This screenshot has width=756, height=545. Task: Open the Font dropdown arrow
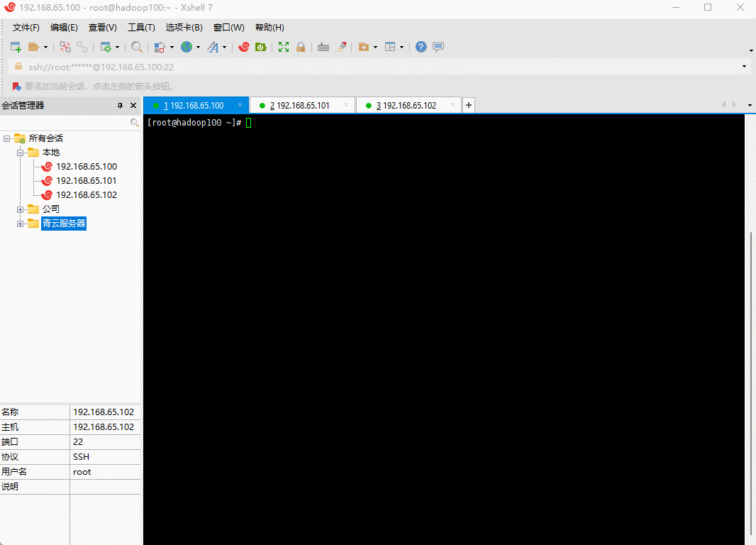tap(224, 48)
